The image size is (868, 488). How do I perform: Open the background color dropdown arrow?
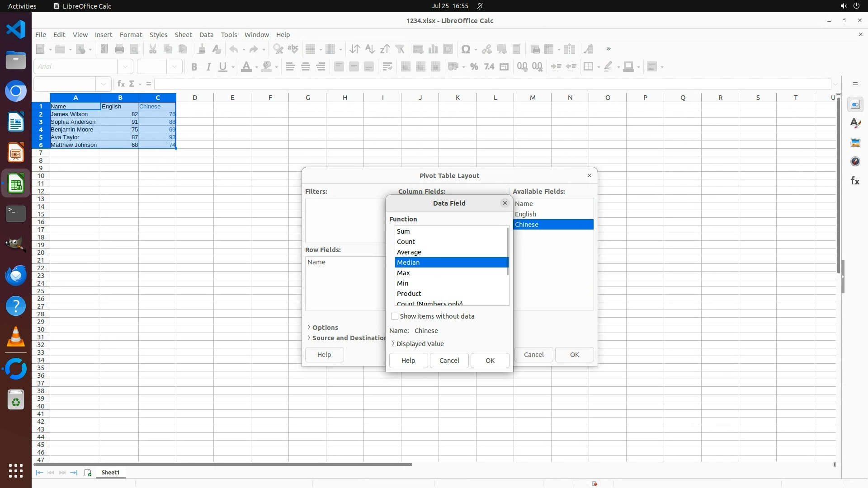click(x=276, y=67)
